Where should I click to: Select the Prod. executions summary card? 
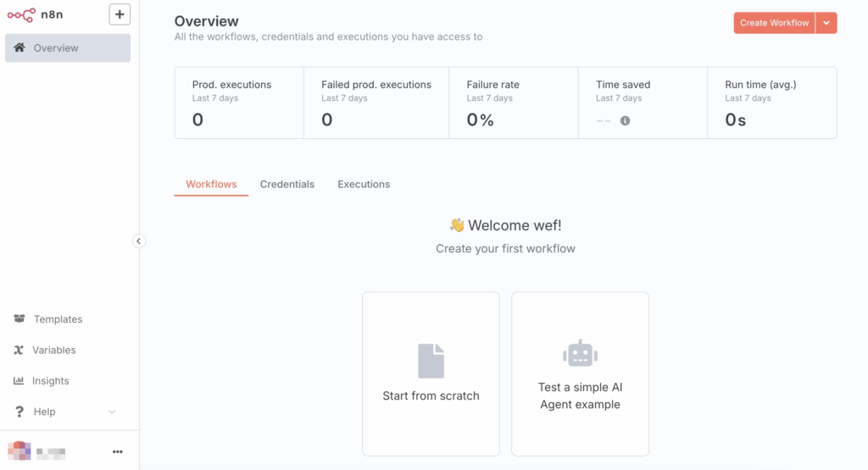[239, 102]
